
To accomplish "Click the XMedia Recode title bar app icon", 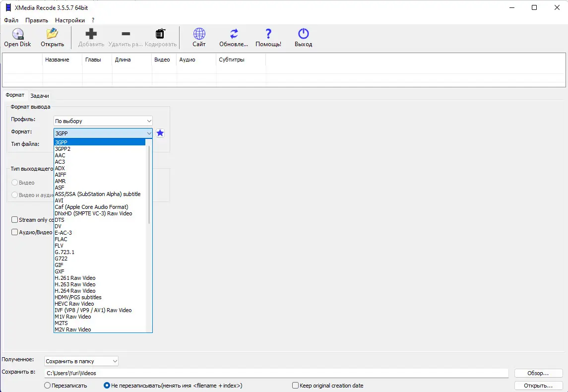I will point(8,7).
